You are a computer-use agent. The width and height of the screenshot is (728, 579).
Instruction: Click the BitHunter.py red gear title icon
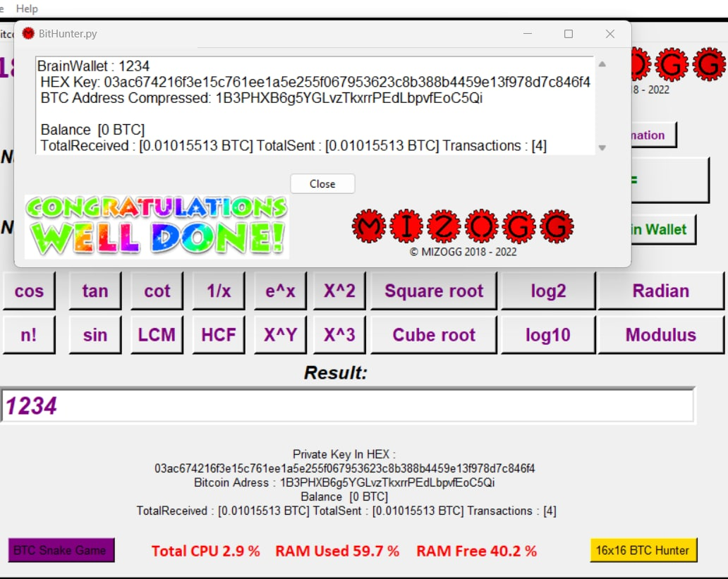click(28, 34)
